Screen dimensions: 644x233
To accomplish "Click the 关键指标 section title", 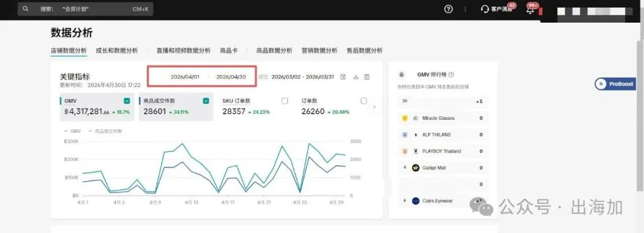I will [75, 77].
